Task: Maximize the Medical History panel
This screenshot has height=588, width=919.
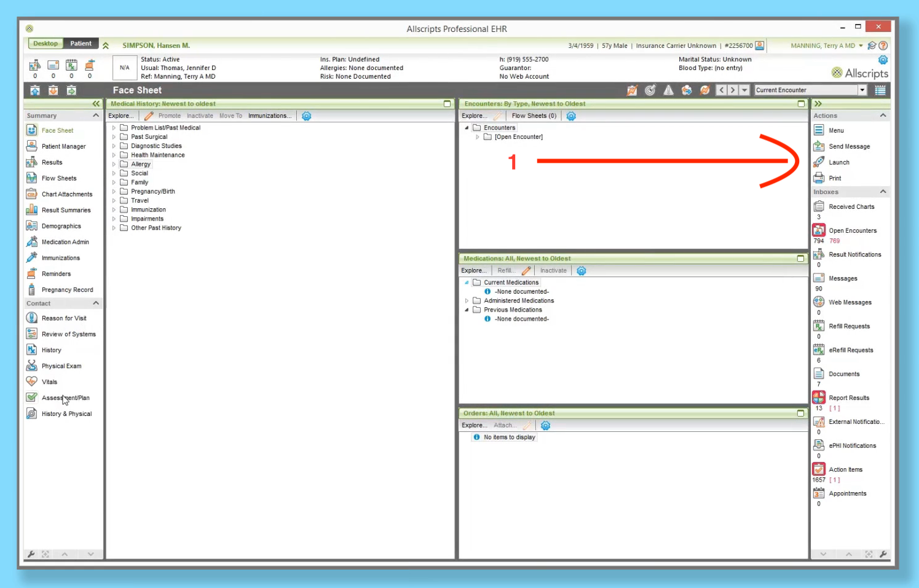Action: [447, 104]
